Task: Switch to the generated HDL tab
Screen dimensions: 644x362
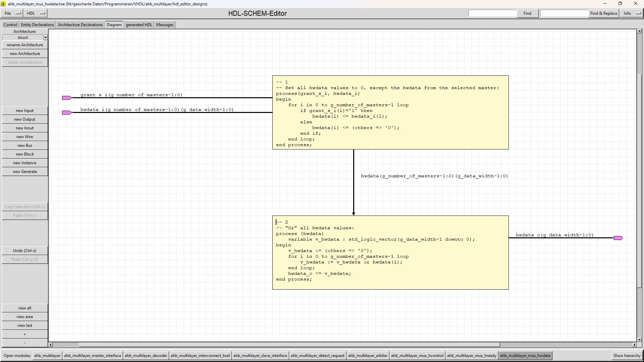Action: 139,25
